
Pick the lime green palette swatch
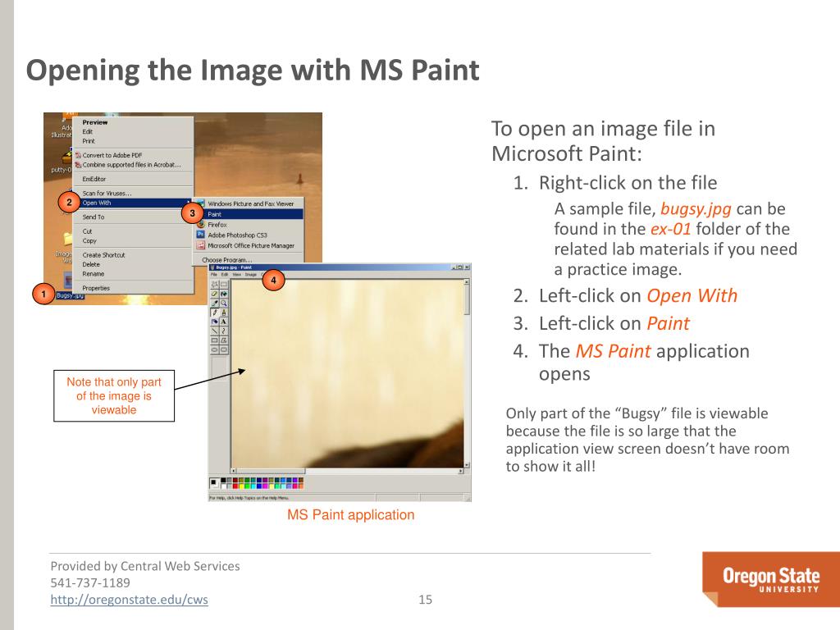pos(248,486)
